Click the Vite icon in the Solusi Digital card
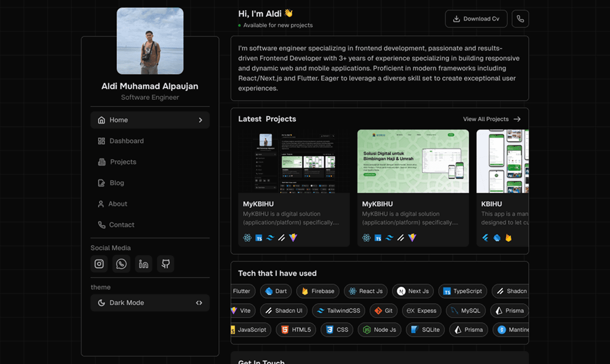Viewport: 610px width, 364px height. 412,237
